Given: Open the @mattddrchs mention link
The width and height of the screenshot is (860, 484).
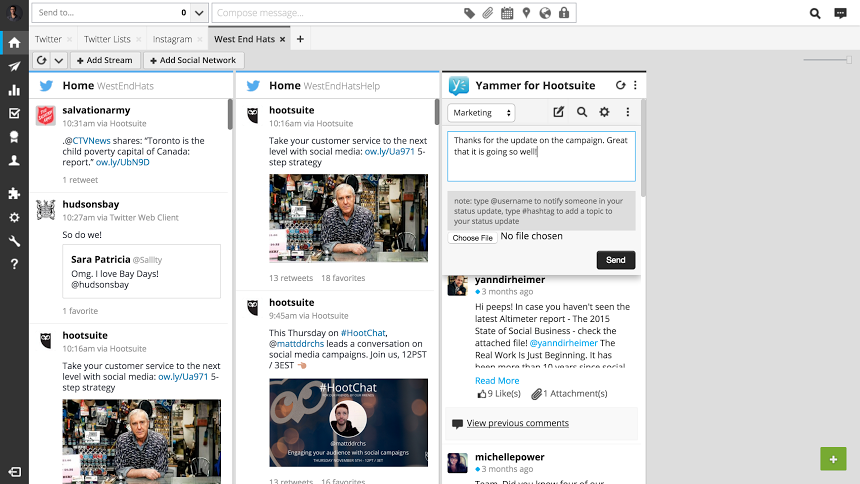Looking at the screenshot, I should tap(296, 344).
